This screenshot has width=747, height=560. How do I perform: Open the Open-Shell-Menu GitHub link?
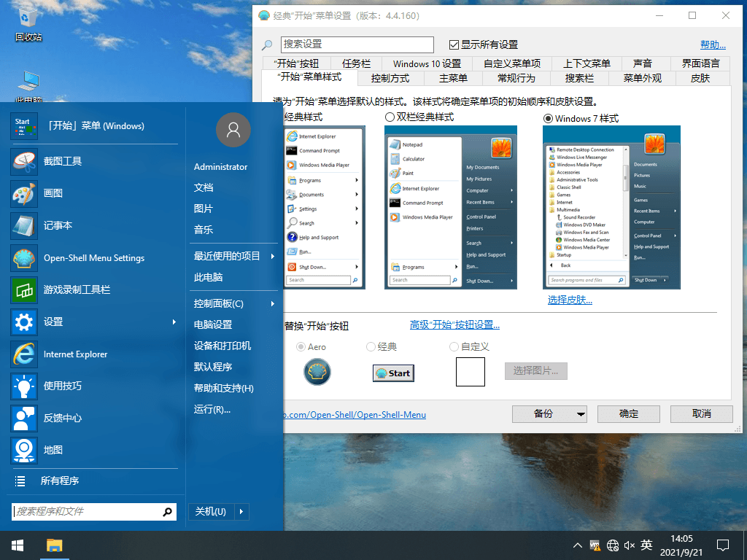pyautogui.click(x=355, y=415)
